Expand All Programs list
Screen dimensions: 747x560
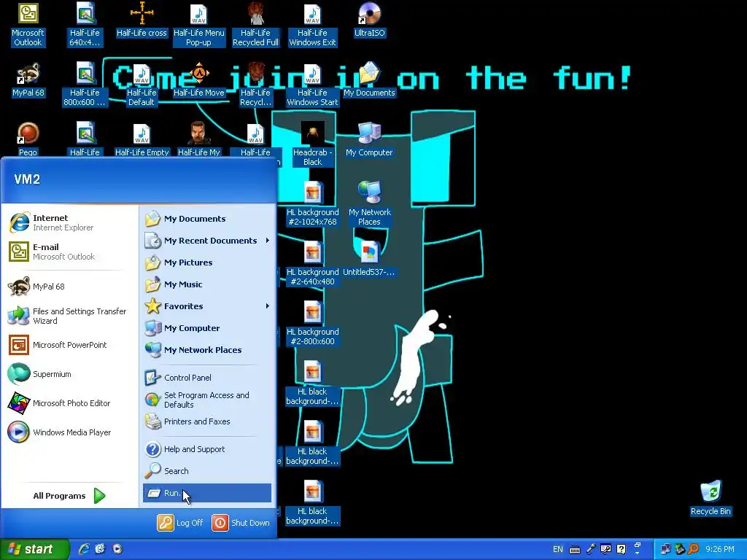coord(69,496)
